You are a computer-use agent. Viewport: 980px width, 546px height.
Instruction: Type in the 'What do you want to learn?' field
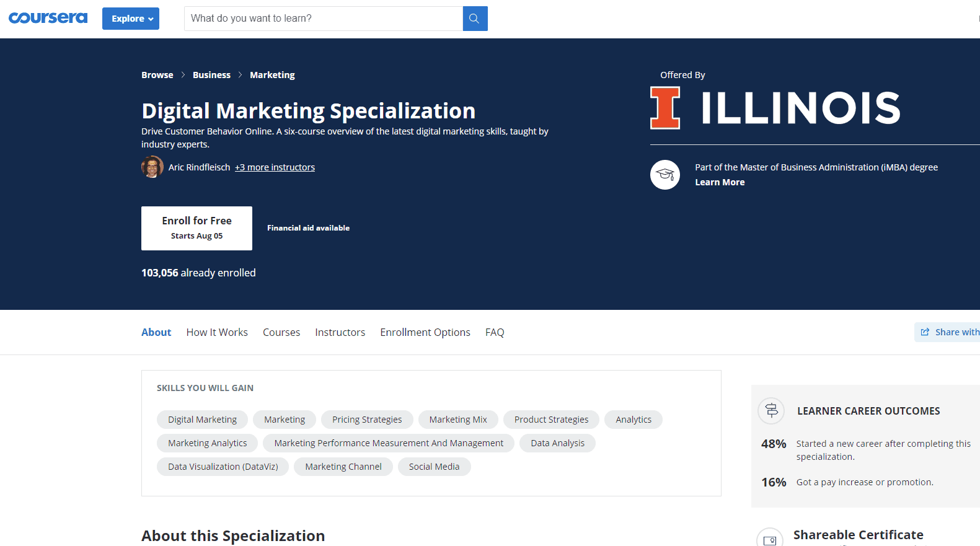pyautogui.click(x=323, y=19)
